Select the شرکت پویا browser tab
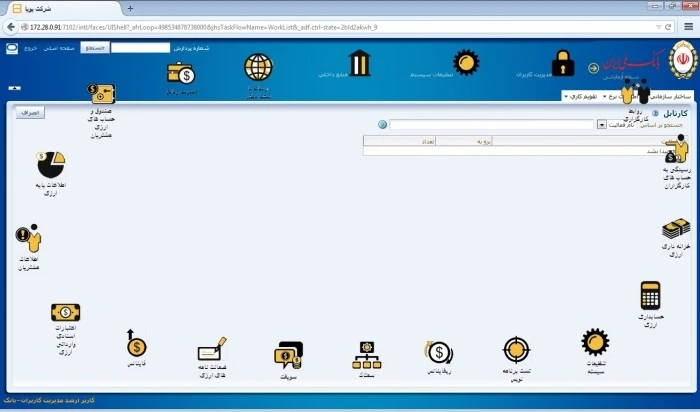This screenshot has width=700, height=412. point(63,8)
